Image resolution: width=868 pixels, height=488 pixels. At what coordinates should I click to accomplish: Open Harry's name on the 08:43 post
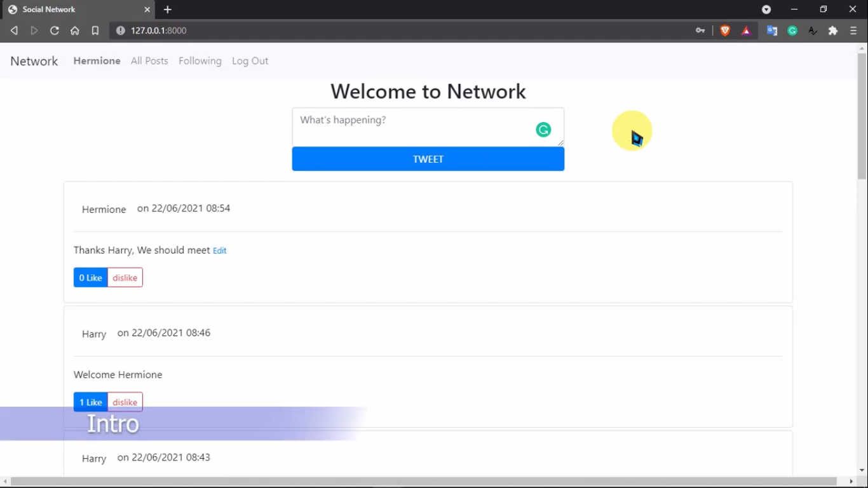click(94, 459)
